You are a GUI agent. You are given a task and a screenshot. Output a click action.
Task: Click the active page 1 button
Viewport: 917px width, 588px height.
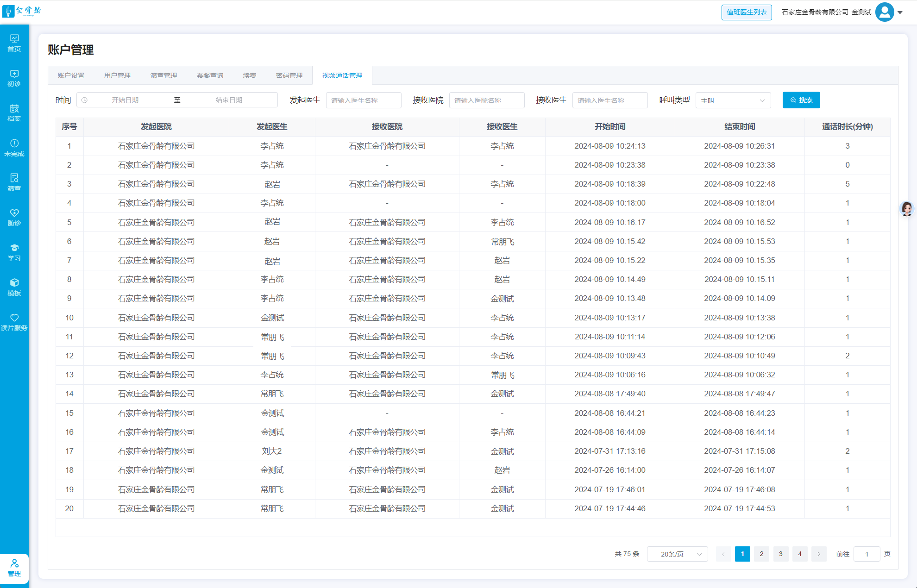pos(742,554)
